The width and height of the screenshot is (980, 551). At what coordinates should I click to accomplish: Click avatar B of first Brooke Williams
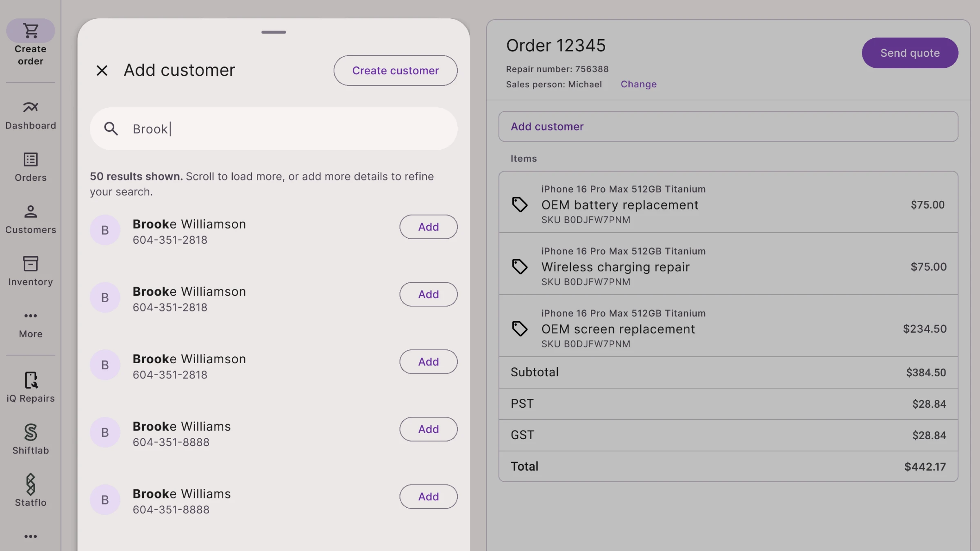pyautogui.click(x=105, y=432)
